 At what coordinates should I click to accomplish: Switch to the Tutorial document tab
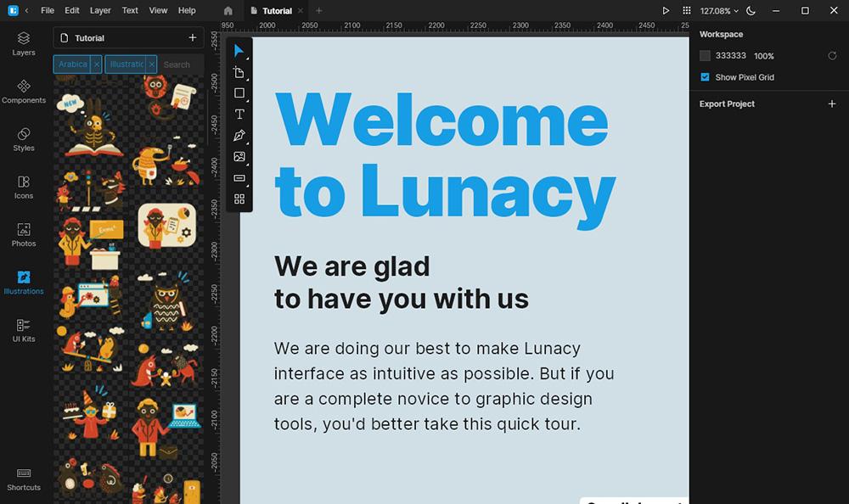277,11
